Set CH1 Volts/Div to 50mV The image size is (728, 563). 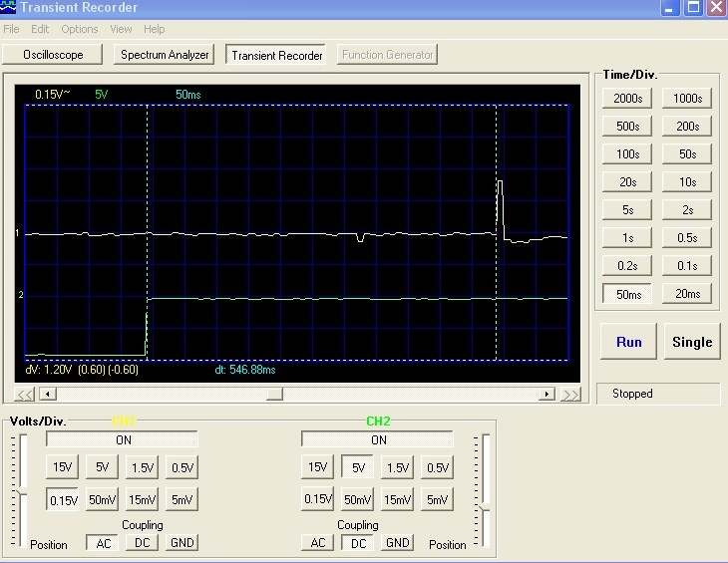[102, 499]
